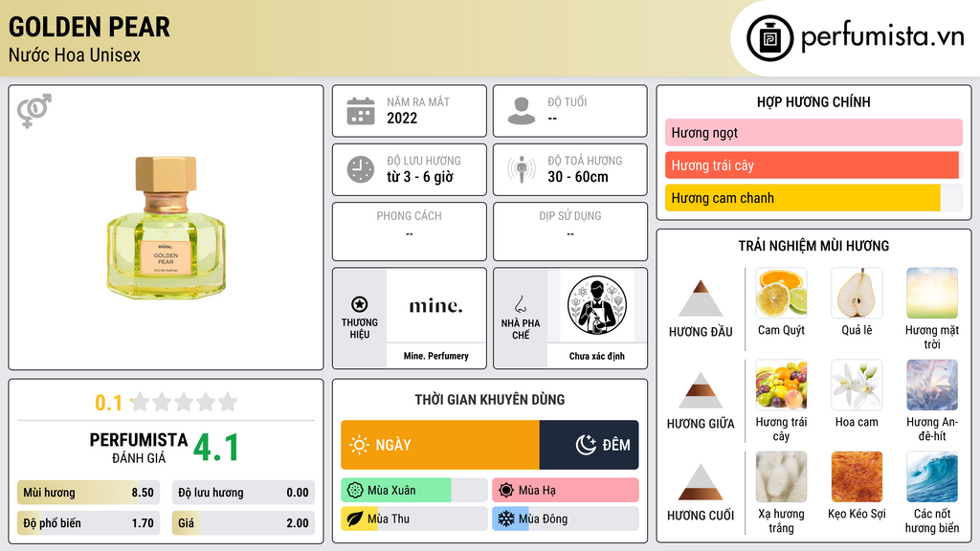Click the Hợp hương chính heading
The image size is (980, 551).
813,101
